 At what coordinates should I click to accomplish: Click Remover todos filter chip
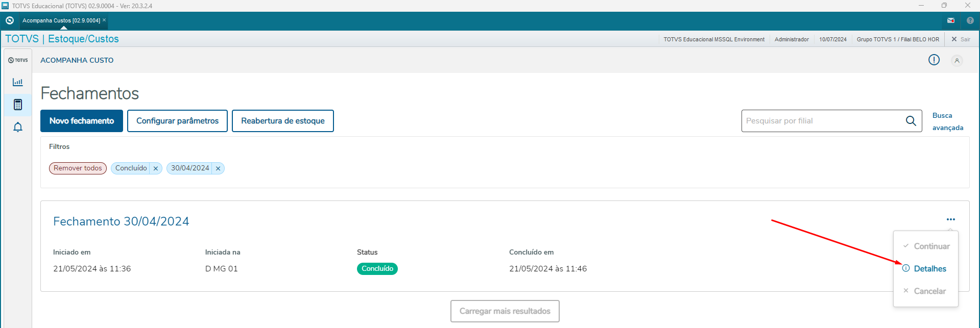point(78,168)
